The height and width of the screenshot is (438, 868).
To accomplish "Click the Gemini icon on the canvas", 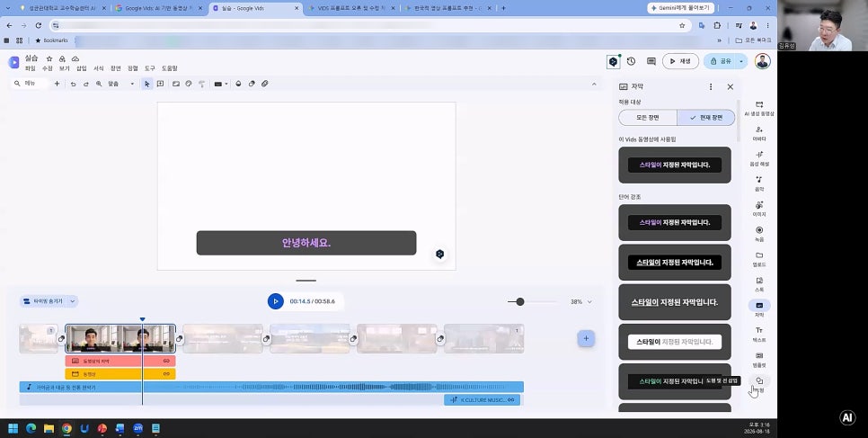I will tap(439, 254).
